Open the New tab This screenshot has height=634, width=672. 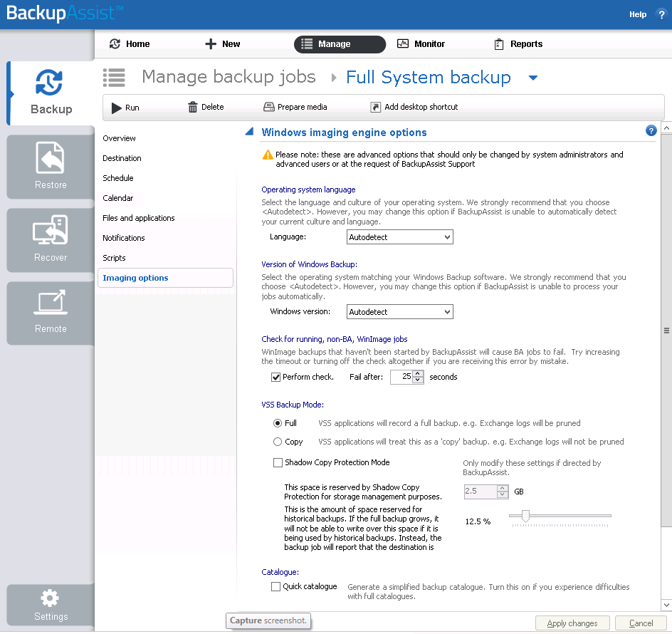[x=222, y=43]
